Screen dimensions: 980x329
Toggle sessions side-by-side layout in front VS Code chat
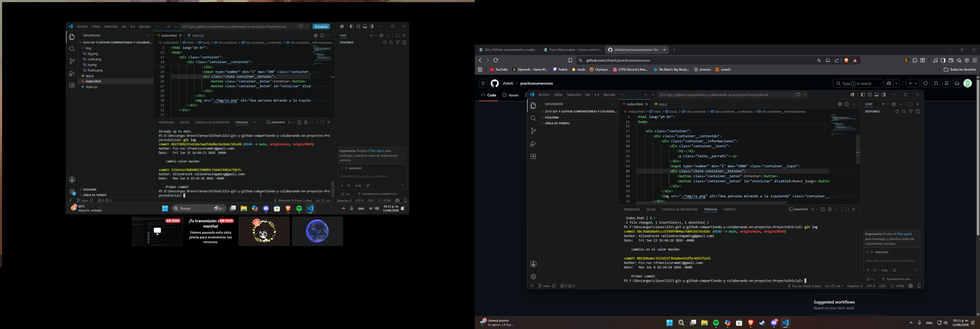click(918, 112)
